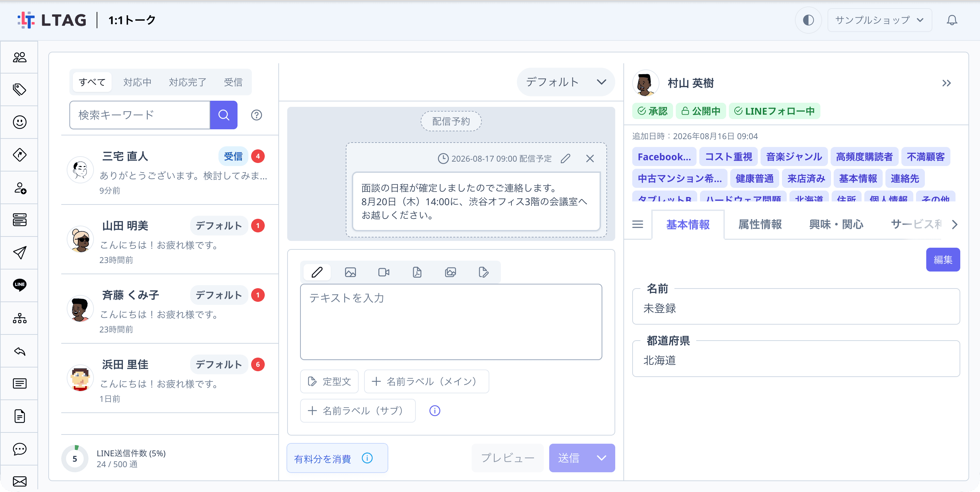Viewport: 980px width, 492px height.
Task: Open the デフォルト status dropdown
Action: [x=566, y=82]
